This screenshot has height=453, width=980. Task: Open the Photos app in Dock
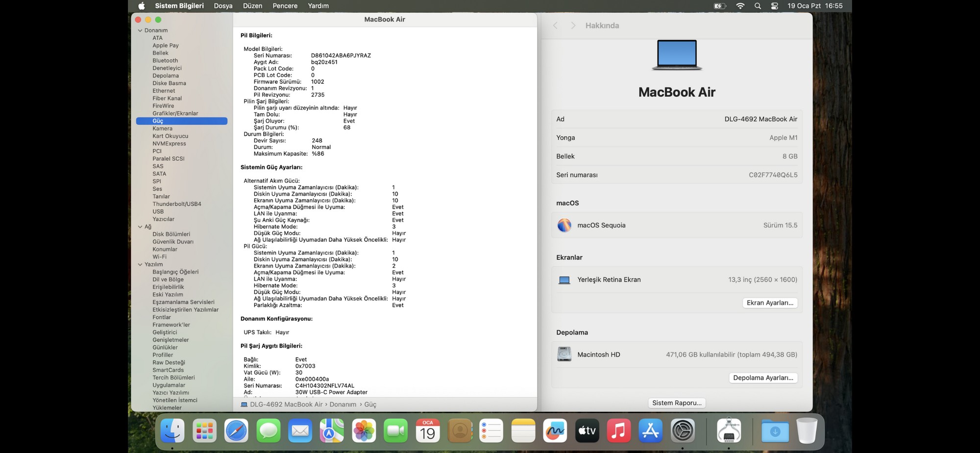click(x=364, y=431)
